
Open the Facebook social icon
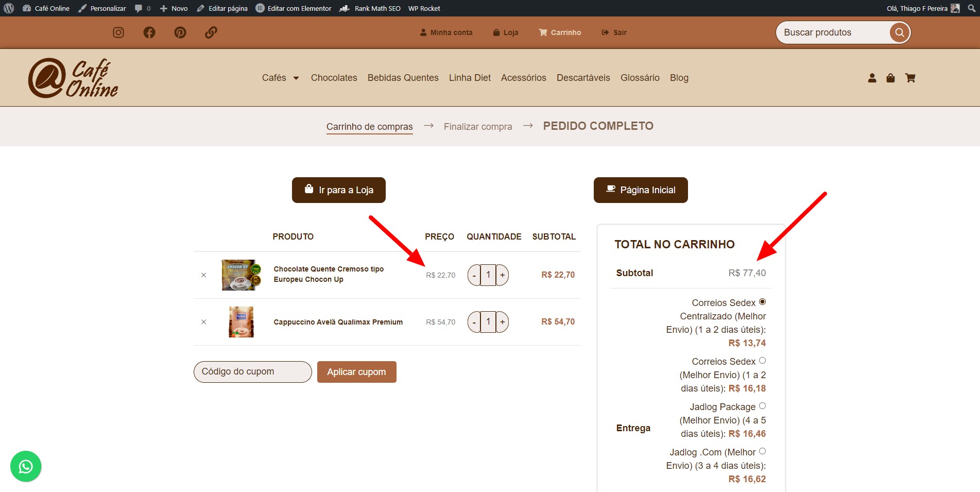[x=149, y=32]
